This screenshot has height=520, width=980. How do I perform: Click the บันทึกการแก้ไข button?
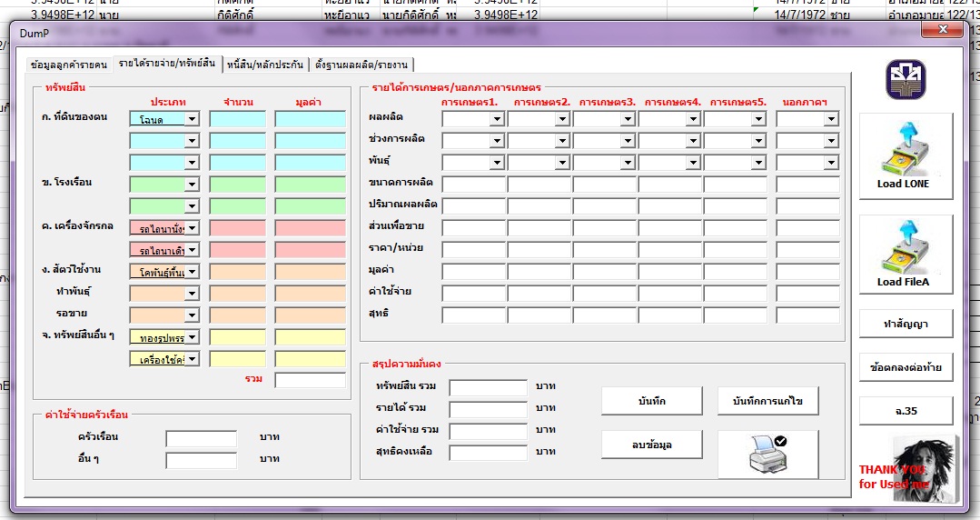coord(767,400)
